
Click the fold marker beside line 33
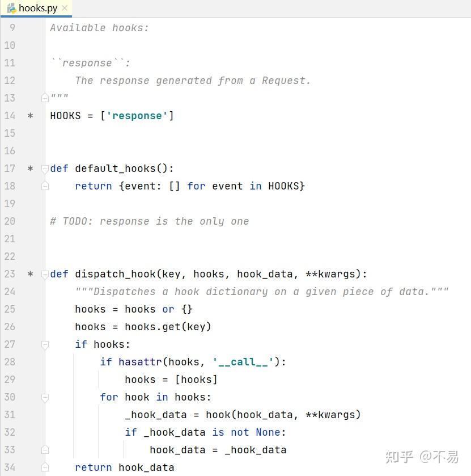pos(44,449)
